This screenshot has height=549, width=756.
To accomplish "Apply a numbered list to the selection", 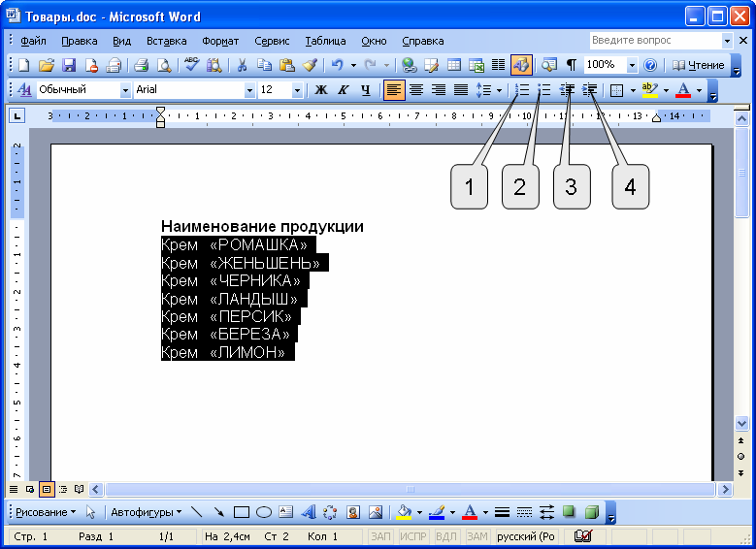I will click(x=522, y=90).
